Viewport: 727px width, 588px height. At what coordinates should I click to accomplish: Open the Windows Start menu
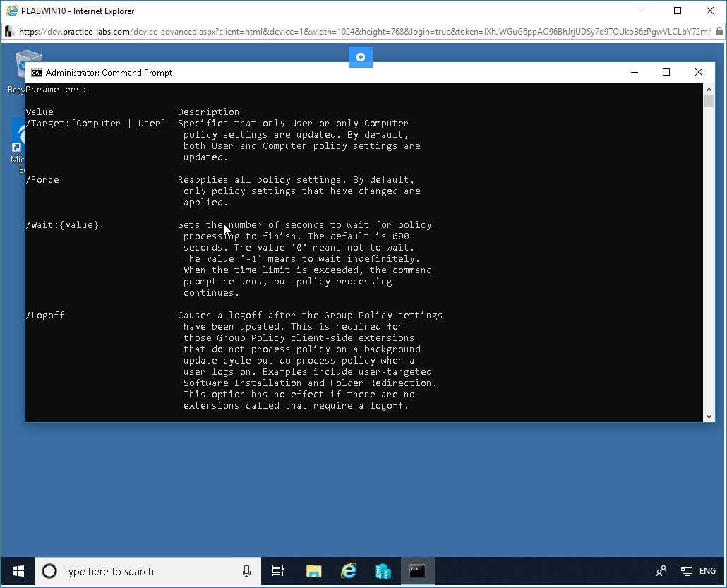tap(18, 571)
